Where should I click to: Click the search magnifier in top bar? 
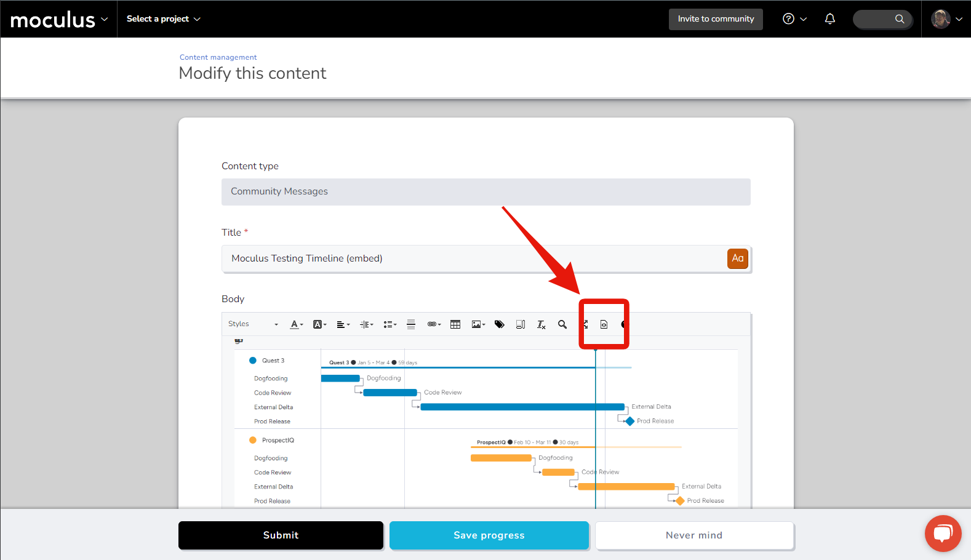click(x=900, y=18)
